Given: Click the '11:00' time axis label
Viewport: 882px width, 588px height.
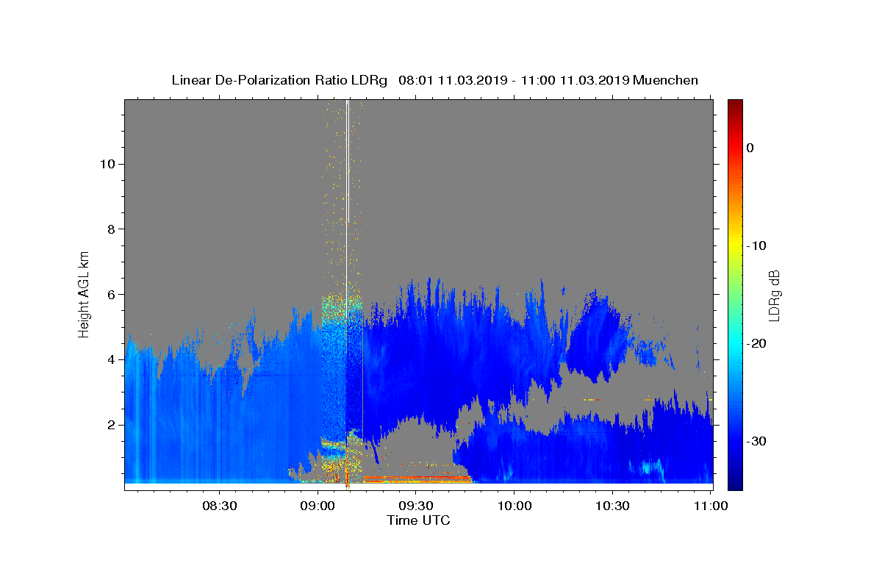Looking at the screenshot, I should point(711,506).
